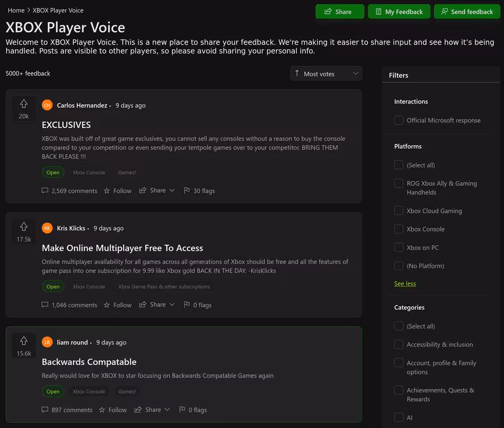Screen dimensions: 504x428
Task: Check Categories (Select all) checkbox
Action: [x=399, y=326]
